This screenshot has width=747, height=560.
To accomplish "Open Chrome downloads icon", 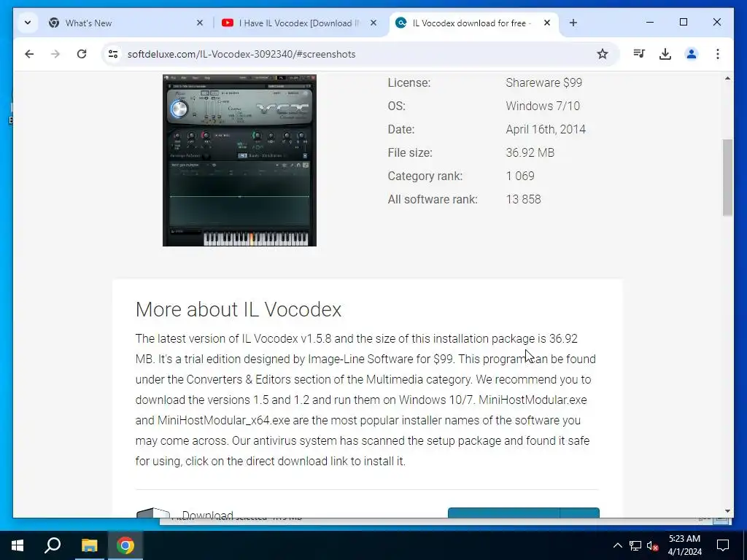I will (665, 54).
